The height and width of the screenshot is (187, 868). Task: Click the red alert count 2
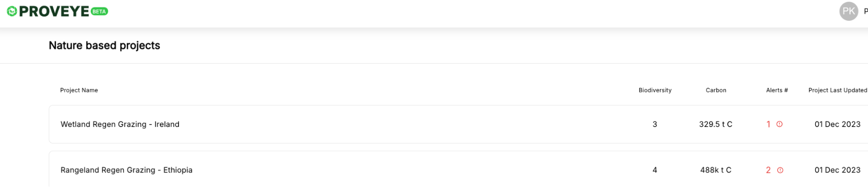(x=768, y=170)
